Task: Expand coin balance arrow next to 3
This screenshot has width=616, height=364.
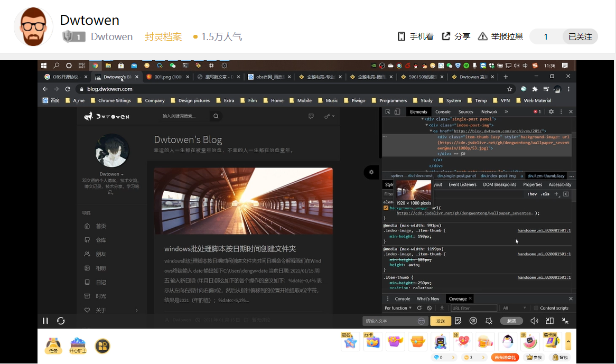Action: click(483, 357)
